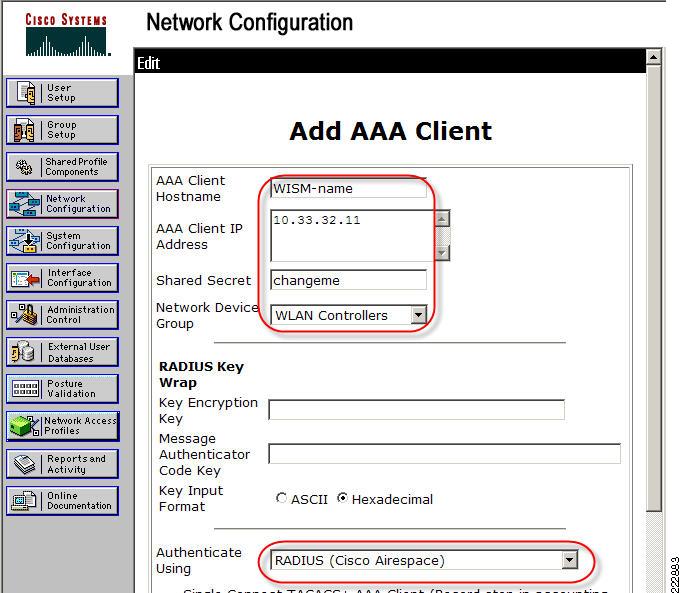
Task: Open User Setup from the sidebar
Action: pos(62,93)
